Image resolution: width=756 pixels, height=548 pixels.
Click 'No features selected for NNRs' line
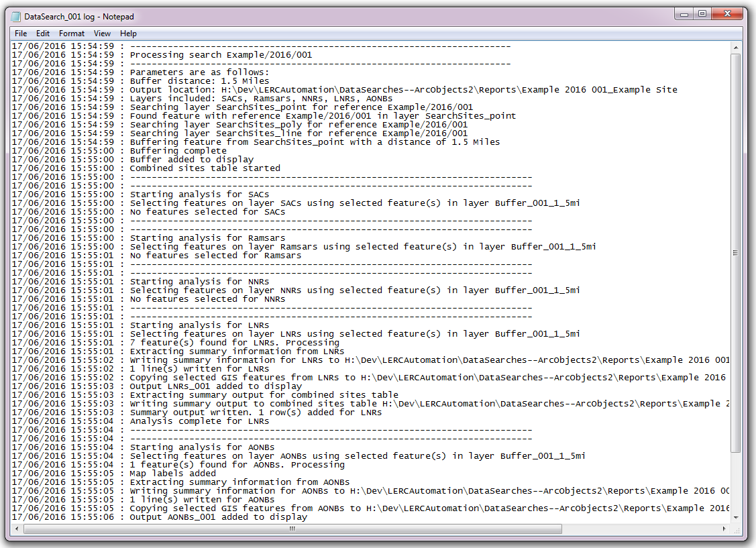point(148,299)
